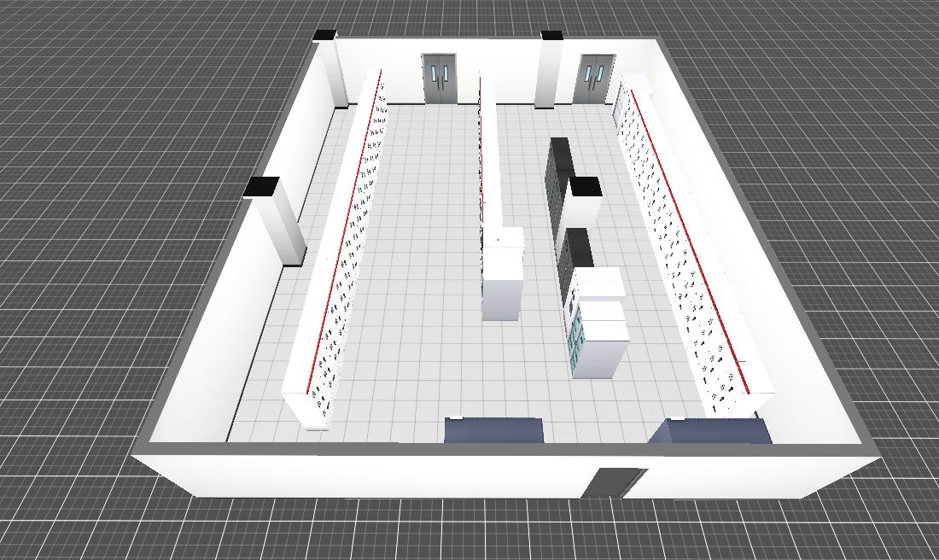
Task: Select white cabinet at end of center partition
Action: [x=502, y=282]
